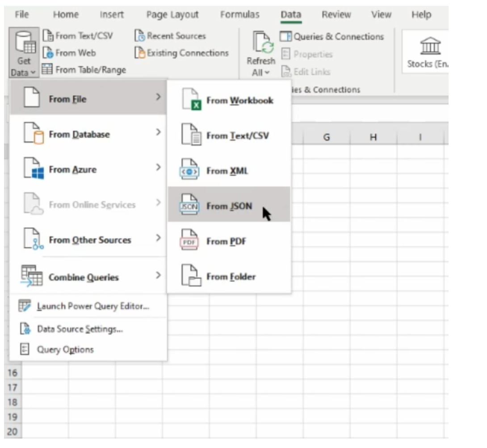The height and width of the screenshot is (448, 487).
Task: Select column I header
Action: (420, 137)
